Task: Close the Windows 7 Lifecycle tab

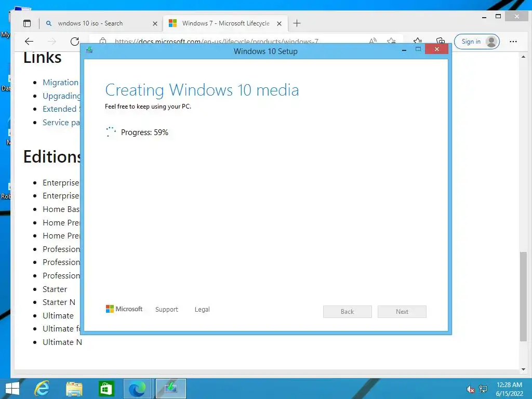Action: click(x=279, y=23)
